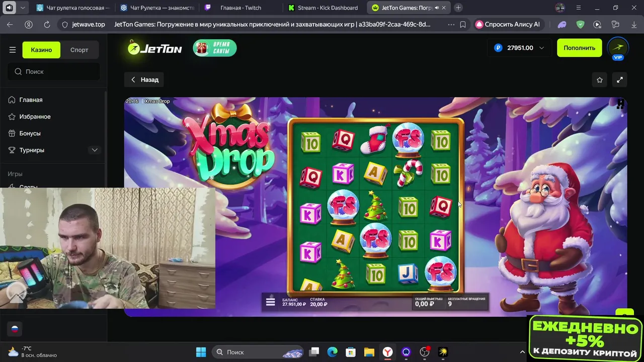The height and width of the screenshot is (362, 644).
Task: Click the Поиск search field in sidebar
Action: coord(53,71)
